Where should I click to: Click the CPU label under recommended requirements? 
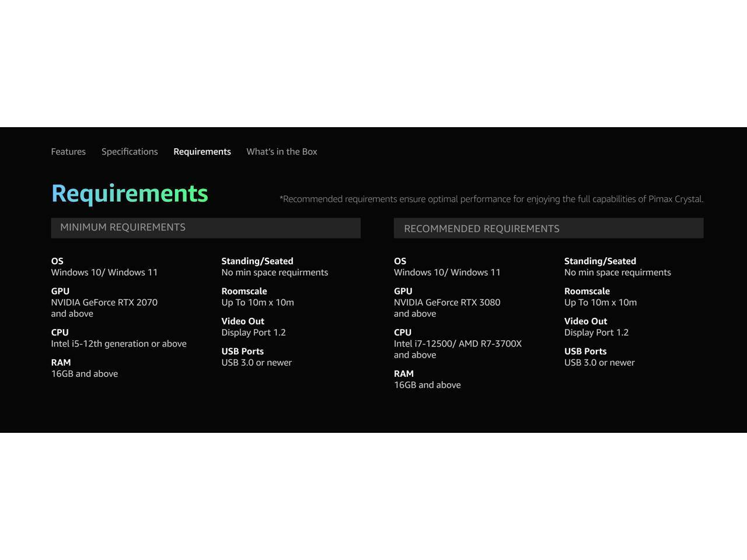click(x=403, y=332)
